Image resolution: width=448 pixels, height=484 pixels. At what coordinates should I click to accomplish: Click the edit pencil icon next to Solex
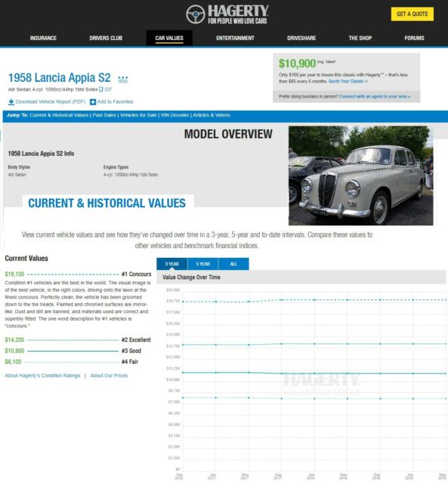coord(100,89)
